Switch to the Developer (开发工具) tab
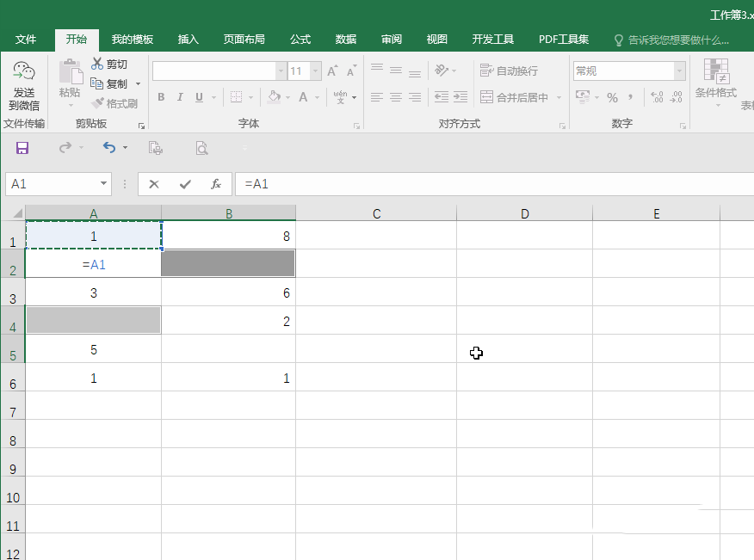This screenshot has width=754, height=560. 493,40
